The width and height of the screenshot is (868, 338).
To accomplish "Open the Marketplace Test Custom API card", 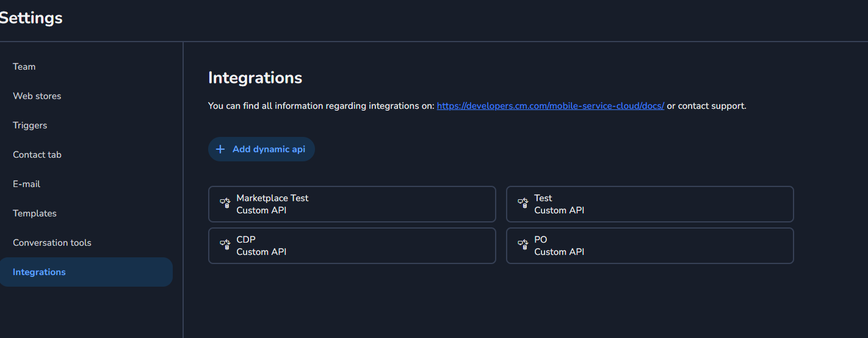I will [352, 204].
